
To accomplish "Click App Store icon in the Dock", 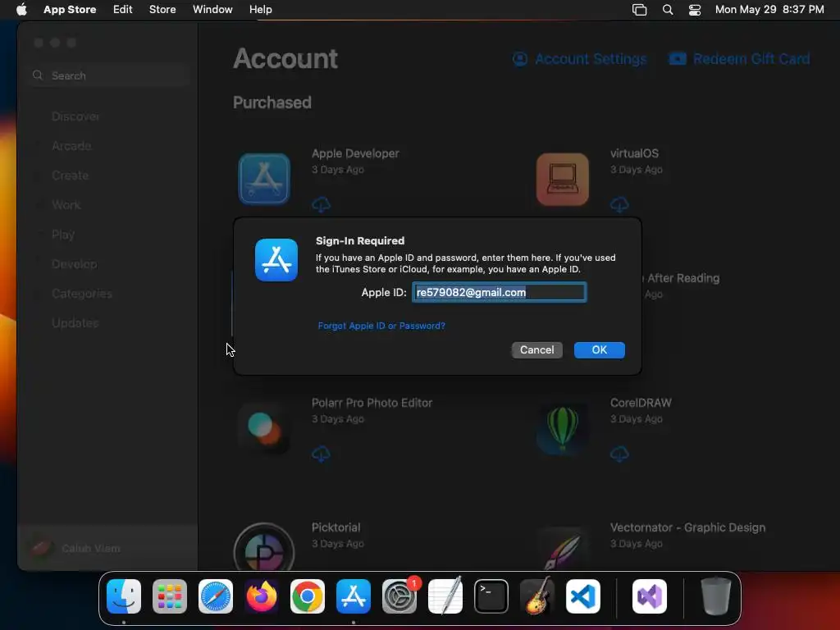I will pyautogui.click(x=354, y=596).
